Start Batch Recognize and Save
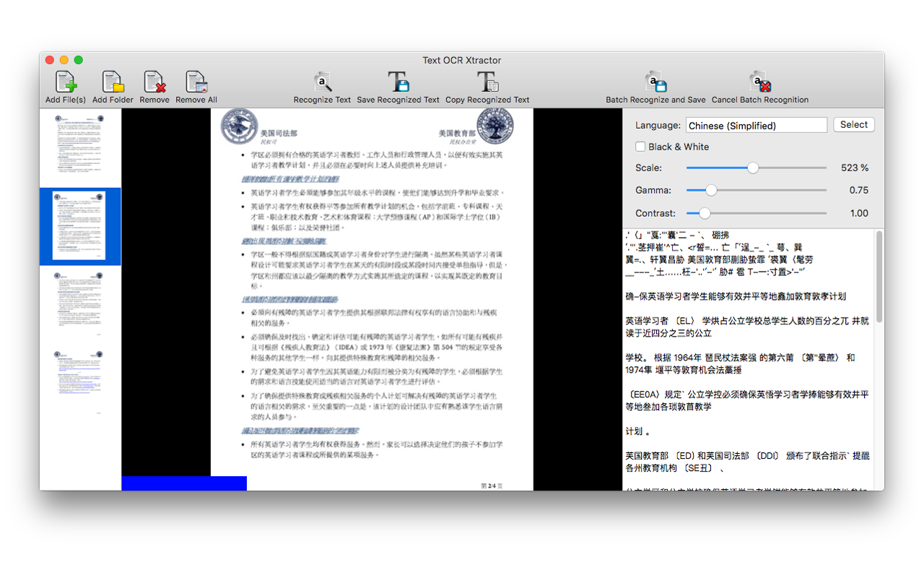The height and width of the screenshot is (578, 924). (x=655, y=82)
